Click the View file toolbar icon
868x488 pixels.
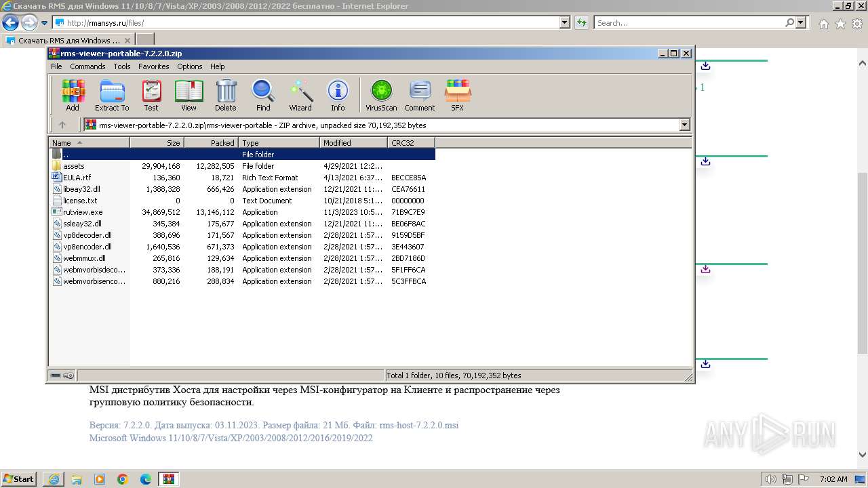pos(189,95)
